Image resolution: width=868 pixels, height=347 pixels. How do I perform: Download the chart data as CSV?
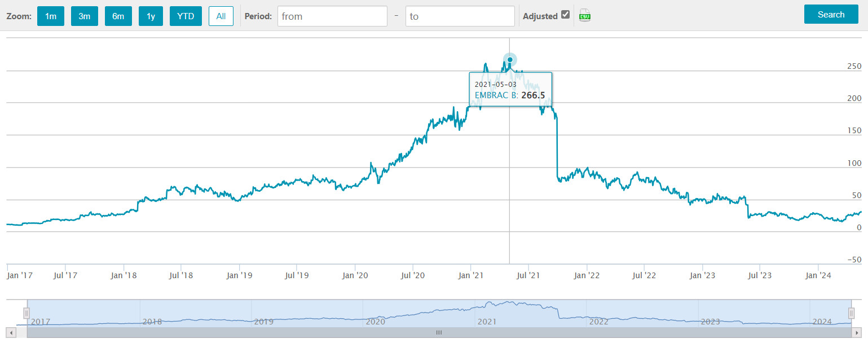[x=585, y=16]
